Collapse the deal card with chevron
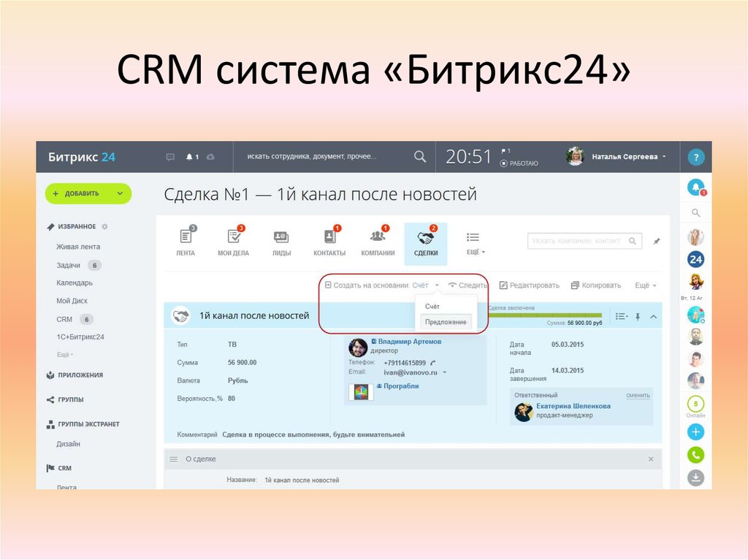 coord(654,316)
